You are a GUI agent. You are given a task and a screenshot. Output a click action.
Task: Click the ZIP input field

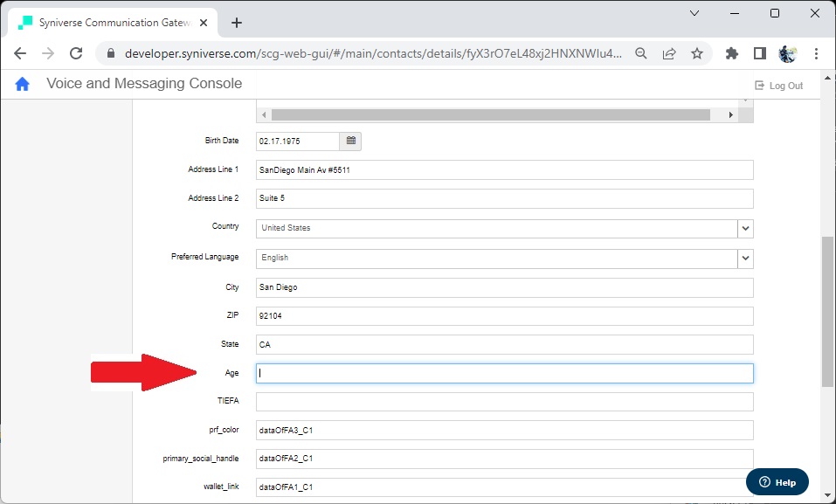pyautogui.click(x=504, y=315)
